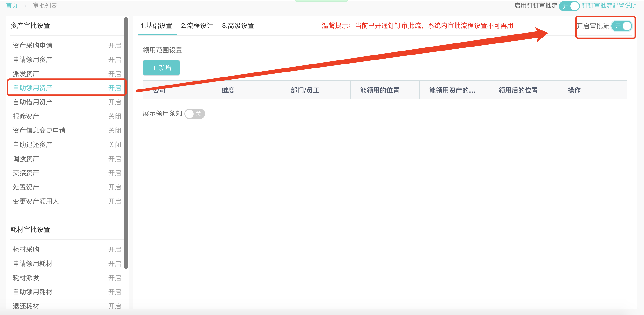The width and height of the screenshot is (644, 315).
Task: Toggle the 启用钉钉审批流 switch
Action: pyautogui.click(x=569, y=6)
